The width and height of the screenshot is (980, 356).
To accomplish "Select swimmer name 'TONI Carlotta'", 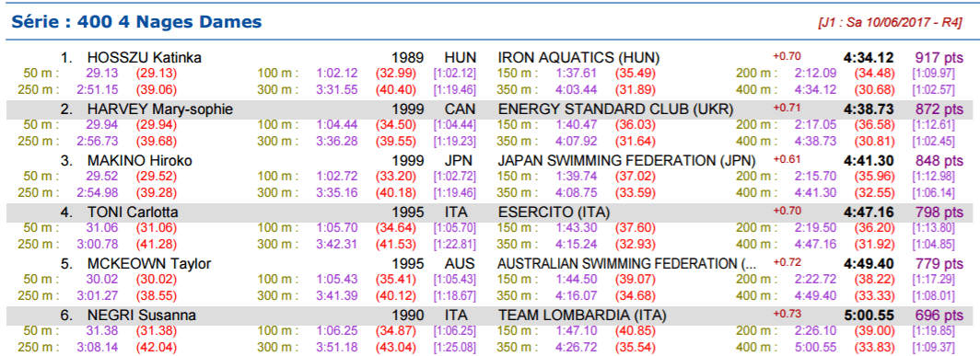I will [133, 212].
